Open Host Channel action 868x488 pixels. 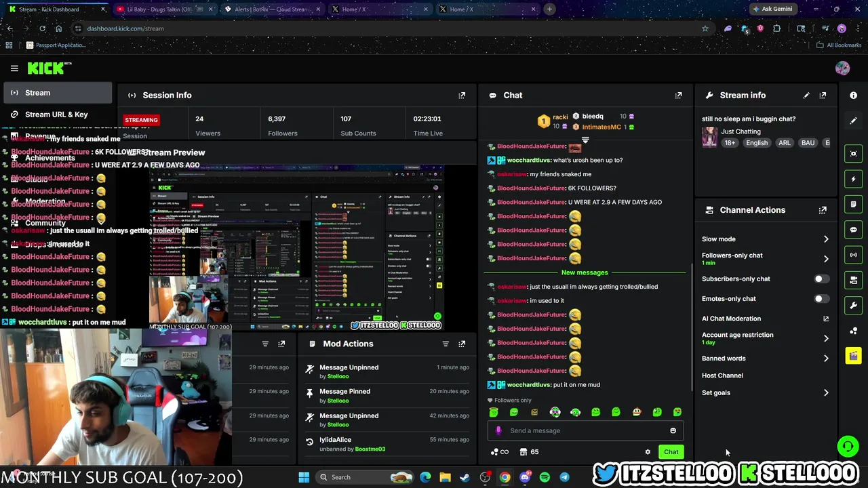722,375
